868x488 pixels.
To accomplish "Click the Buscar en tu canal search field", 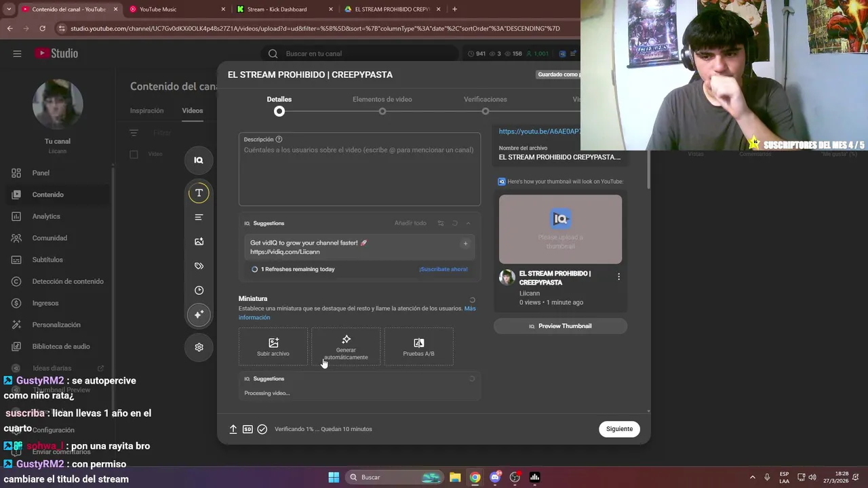I will point(359,54).
